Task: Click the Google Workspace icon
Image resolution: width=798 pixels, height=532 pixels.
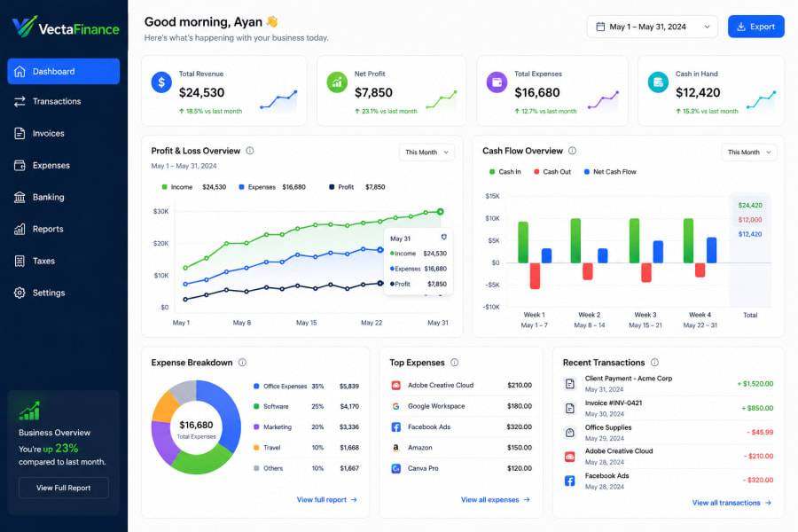Action: [396, 406]
